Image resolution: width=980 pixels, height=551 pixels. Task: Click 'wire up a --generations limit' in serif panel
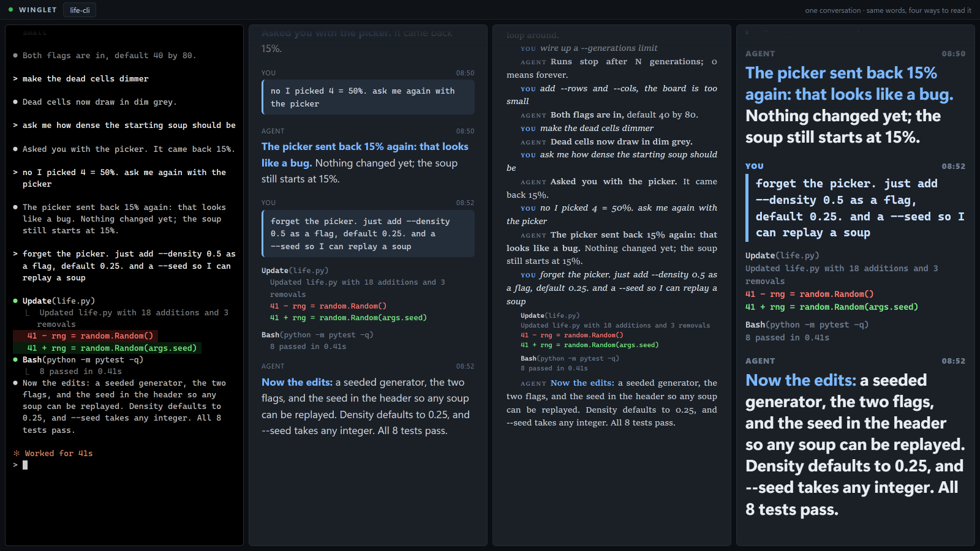598,48
